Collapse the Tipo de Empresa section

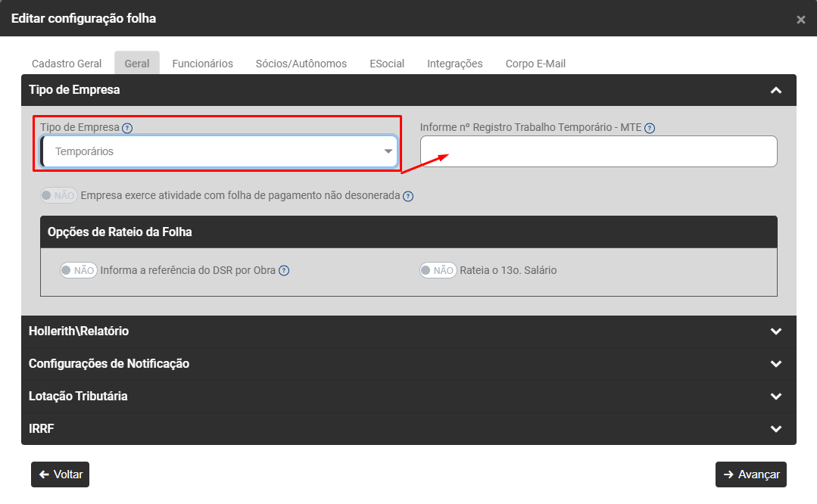point(775,90)
